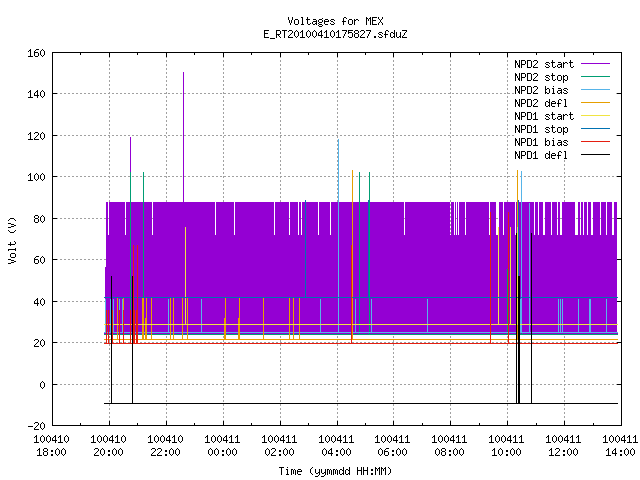Click the x-axis tick label 100410 20:00
The image size is (640, 480).
point(108,446)
